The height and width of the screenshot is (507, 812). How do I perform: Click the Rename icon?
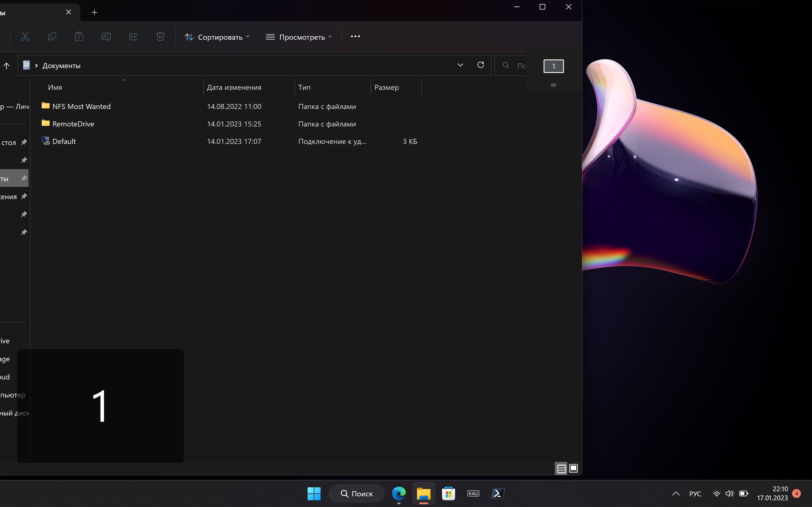point(106,37)
